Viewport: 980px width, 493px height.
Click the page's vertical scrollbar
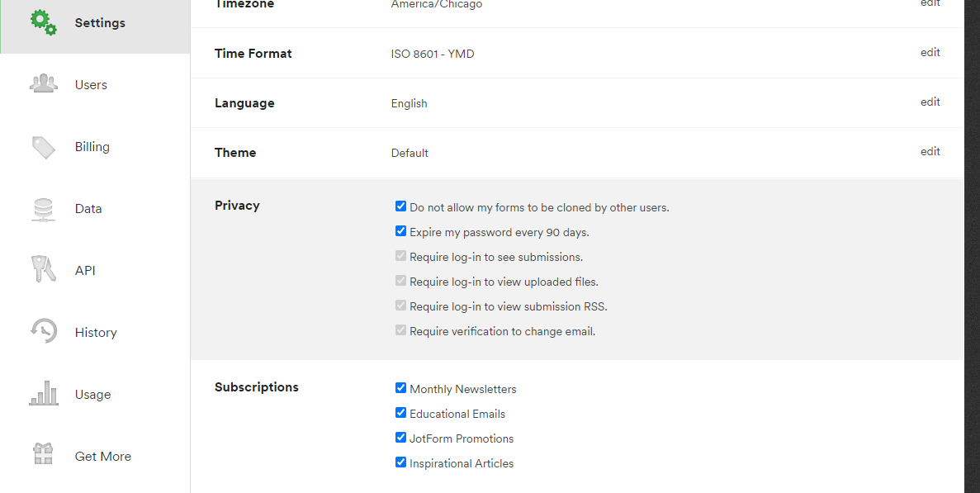click(x=972, y=248)
